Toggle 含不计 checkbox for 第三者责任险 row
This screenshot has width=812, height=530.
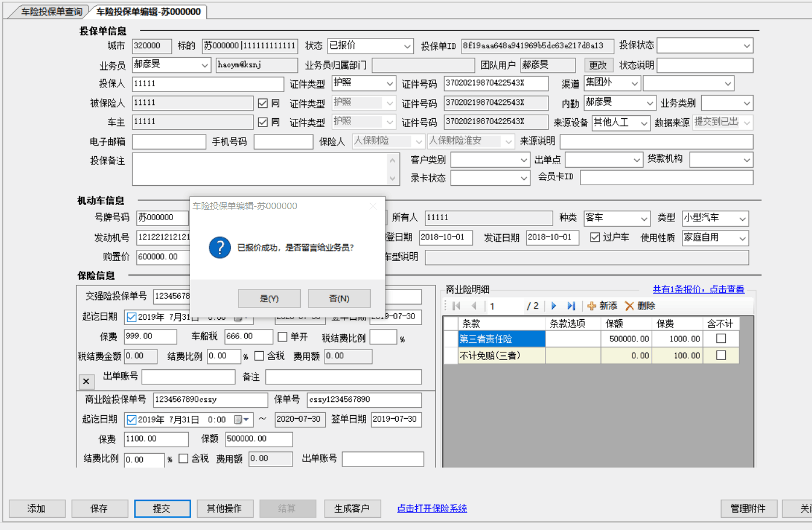721,338
